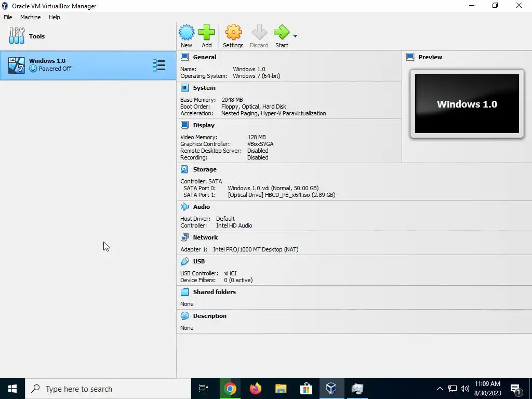Open the Shared folders heading link

coord(215,292)
